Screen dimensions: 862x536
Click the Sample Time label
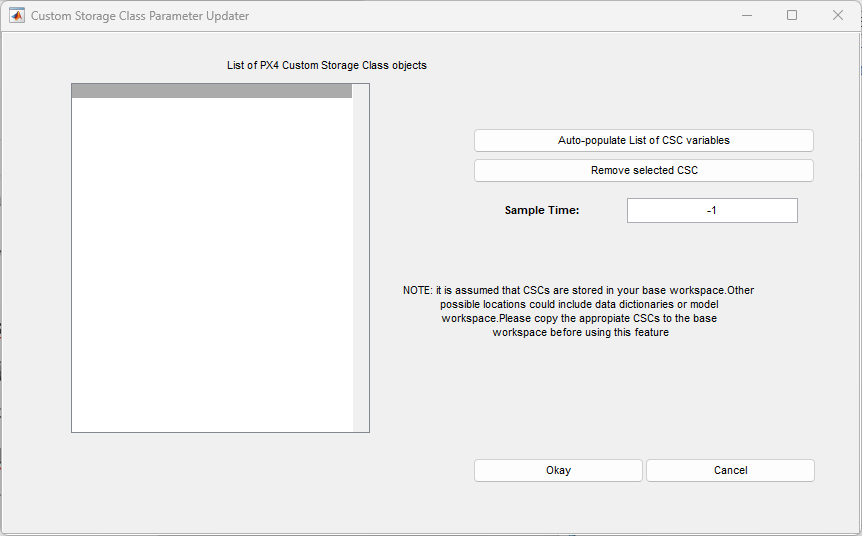541,211
